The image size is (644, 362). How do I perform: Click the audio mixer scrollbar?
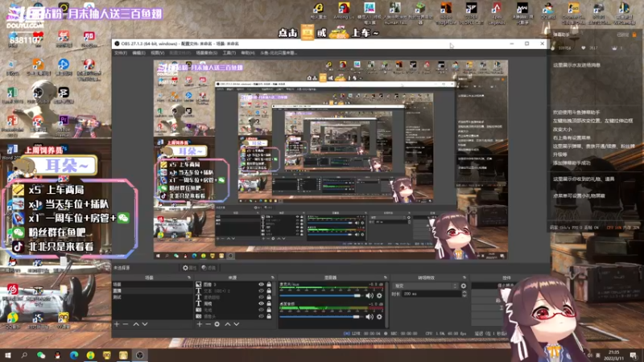pyautogui.click(x=386, y=304)
